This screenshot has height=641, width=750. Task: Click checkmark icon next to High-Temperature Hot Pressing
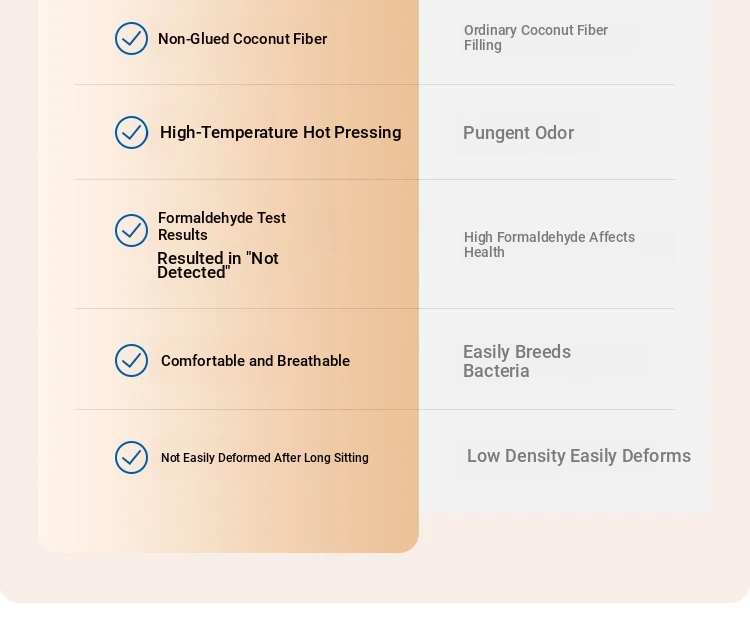131,133
